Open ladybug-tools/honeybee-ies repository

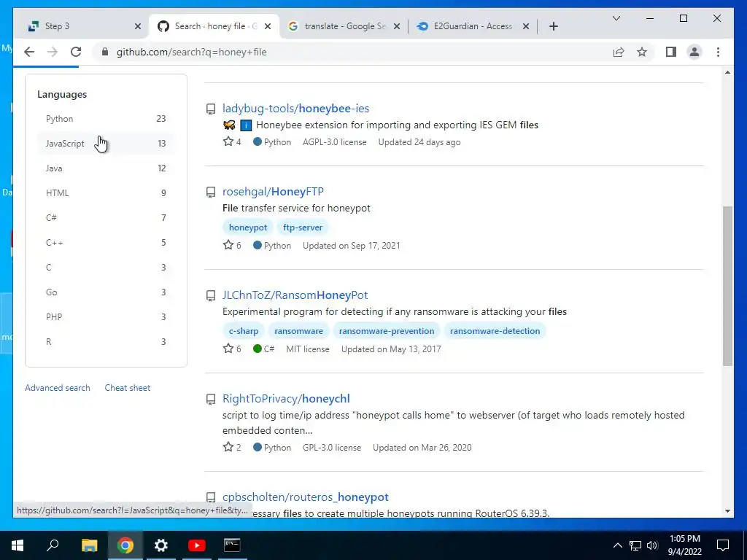296,109
